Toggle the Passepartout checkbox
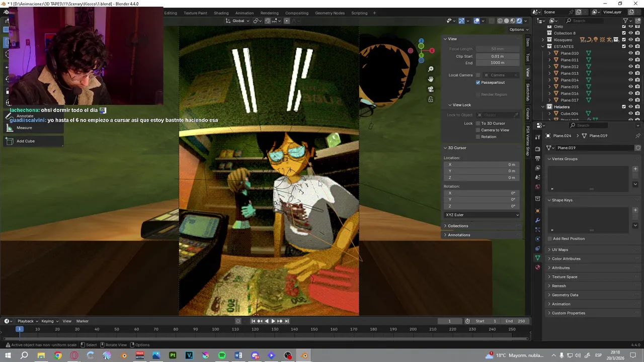The image size is (644, 362). point(478,82)
